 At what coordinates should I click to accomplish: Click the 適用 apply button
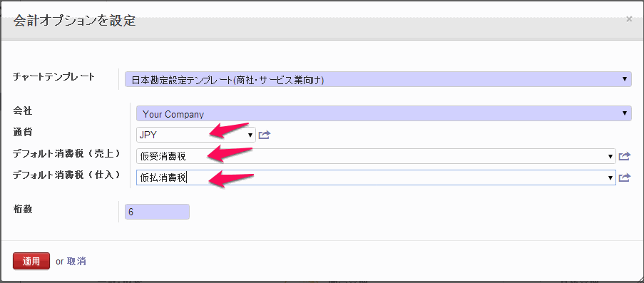31,261
